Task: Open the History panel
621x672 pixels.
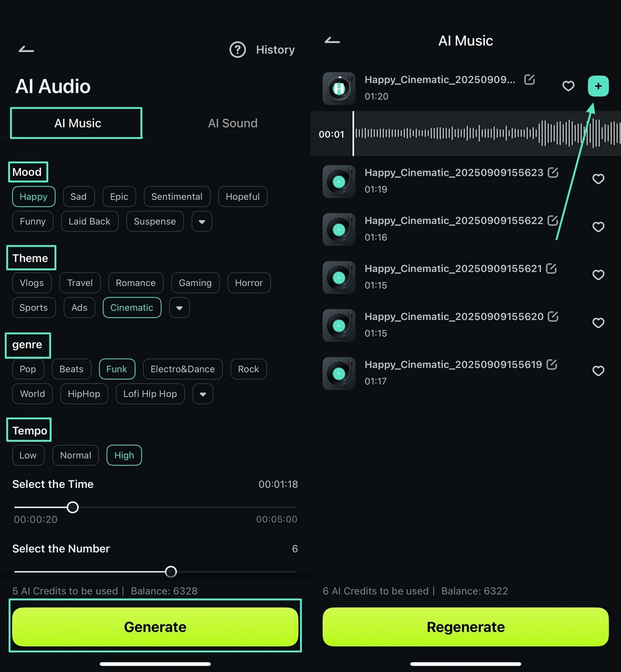Action: (275, 50)
